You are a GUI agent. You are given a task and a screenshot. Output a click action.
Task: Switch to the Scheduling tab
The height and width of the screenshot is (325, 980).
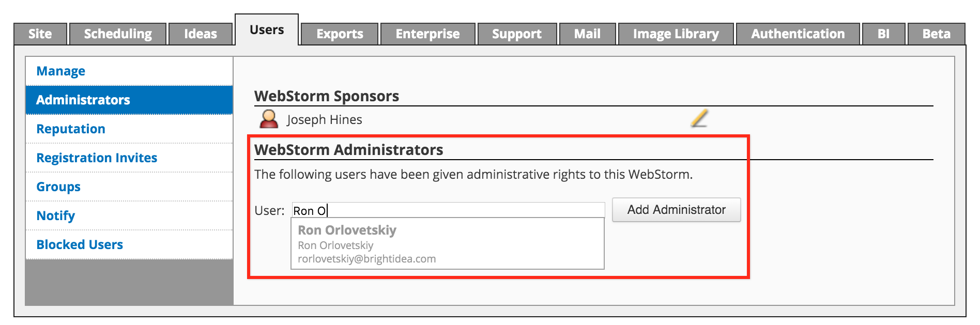tap(118, 34)
